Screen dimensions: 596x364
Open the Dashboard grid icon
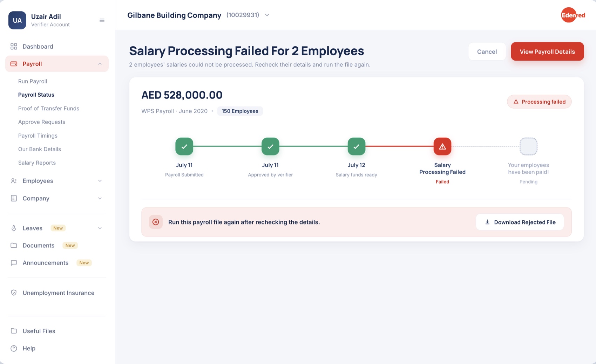point(14,46)
